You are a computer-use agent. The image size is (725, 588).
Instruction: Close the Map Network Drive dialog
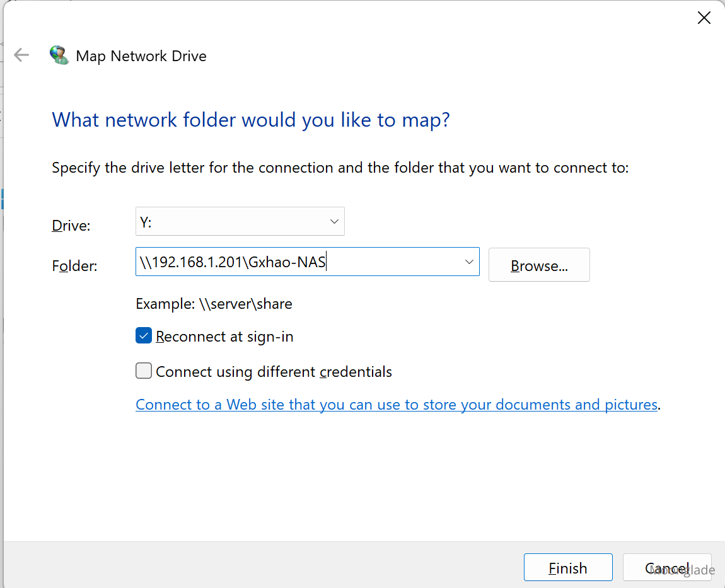pyautogui.click(x=704, y=18)
